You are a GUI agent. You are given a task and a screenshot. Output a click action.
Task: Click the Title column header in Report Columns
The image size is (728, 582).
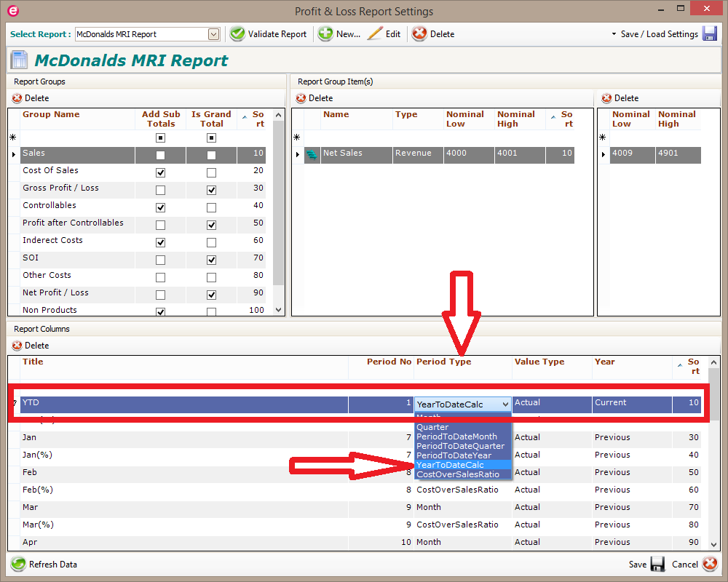click(184, 366)
